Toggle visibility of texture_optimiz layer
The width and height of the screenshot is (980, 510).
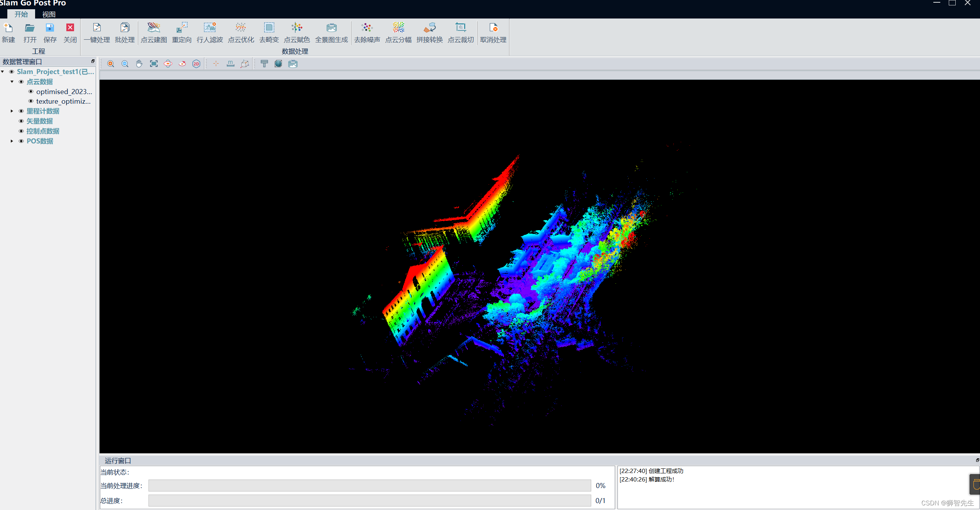click(x=31, y=101)
